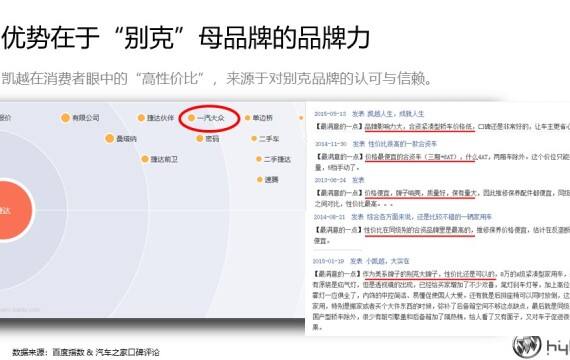Click subtitle text 来源于对别克品牌的认可与信赖
The image size is (570, 360).
pos(329,79)
